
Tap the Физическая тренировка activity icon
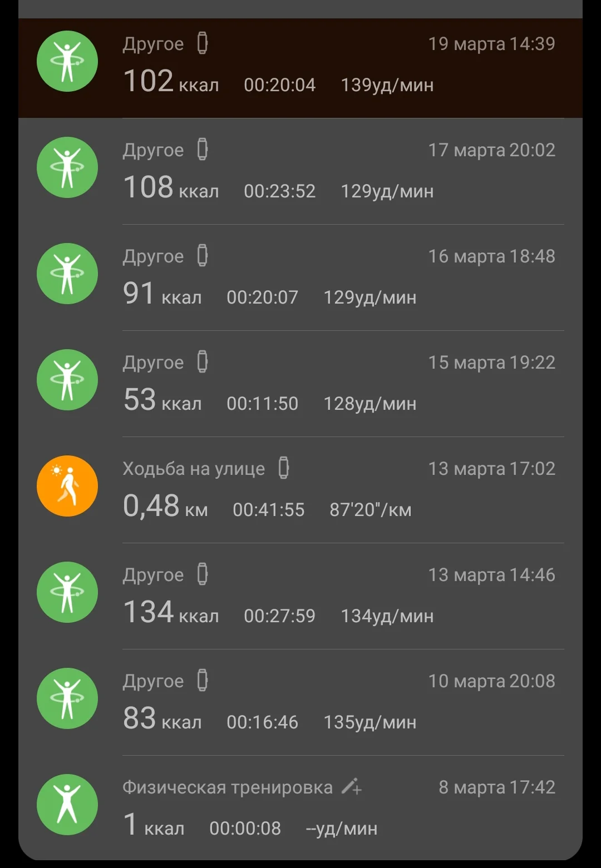(67, 805)
